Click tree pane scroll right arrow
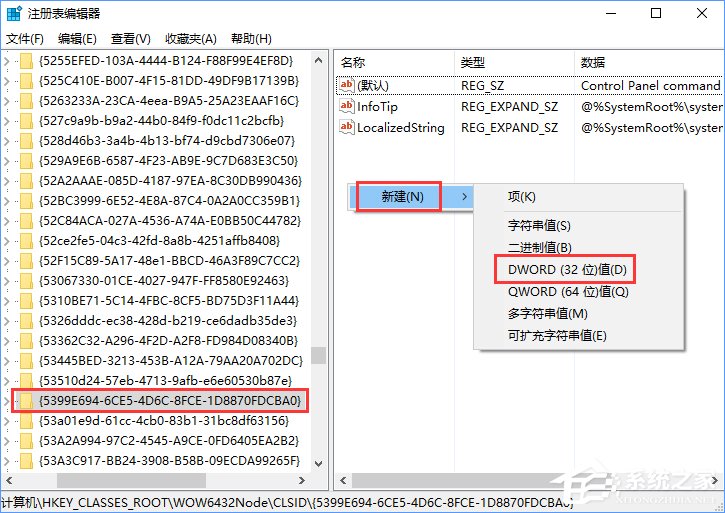Image resolution: width=725 pixels, height=513 pixels. coord(302,481)
